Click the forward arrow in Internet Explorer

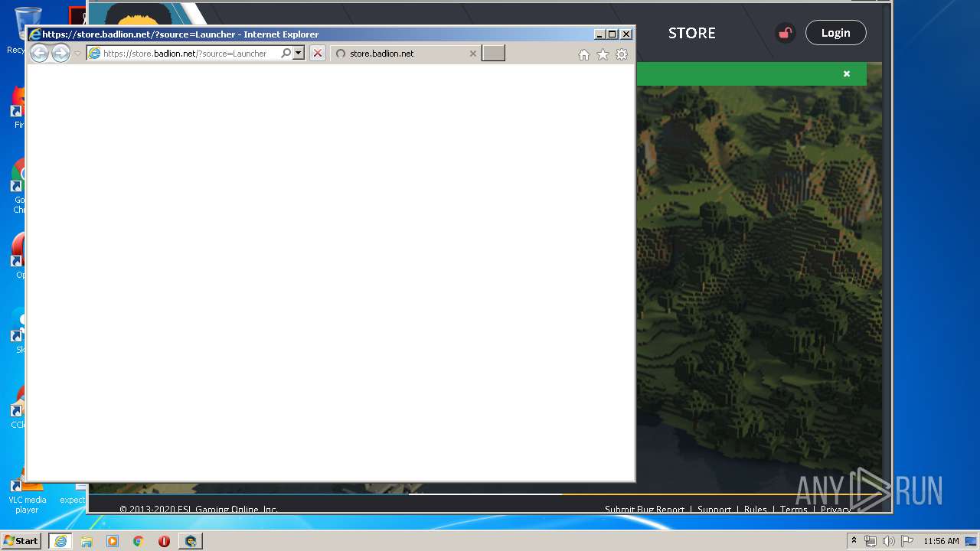60,53
